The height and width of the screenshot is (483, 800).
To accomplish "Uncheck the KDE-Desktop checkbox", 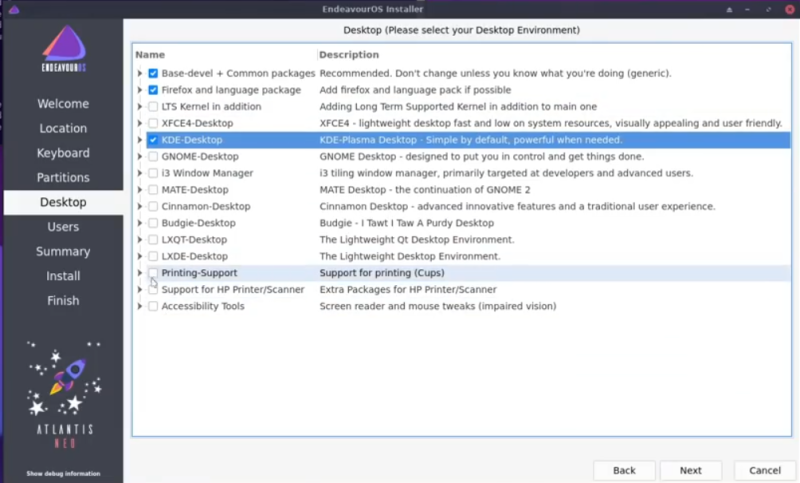I will coord(153,140).
